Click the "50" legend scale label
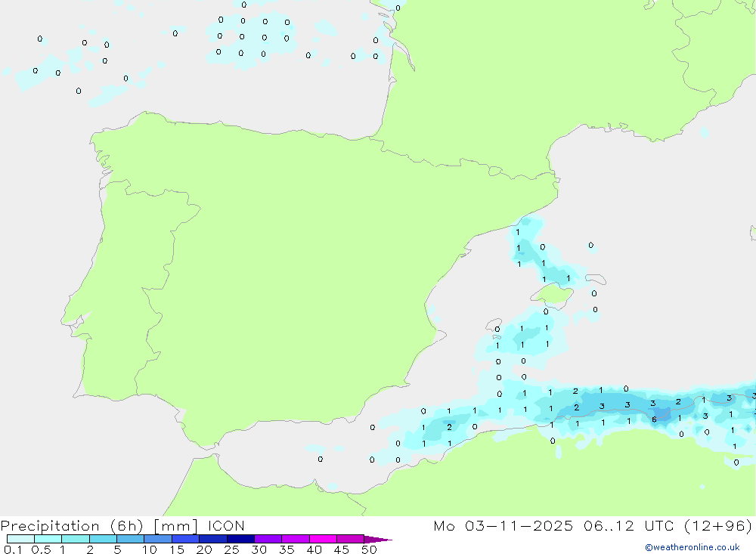 (370, 549)
